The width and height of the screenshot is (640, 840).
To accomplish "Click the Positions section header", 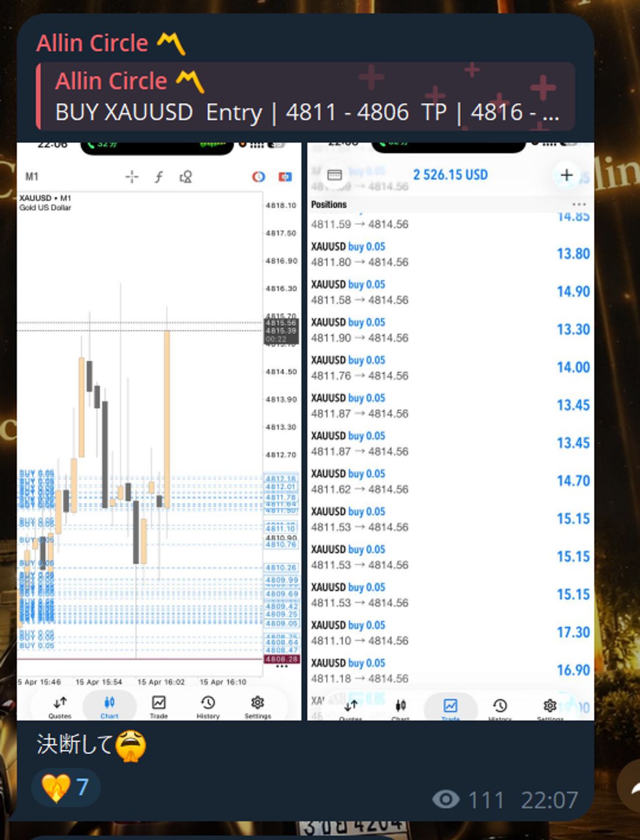I will click(x=329, y=205).
